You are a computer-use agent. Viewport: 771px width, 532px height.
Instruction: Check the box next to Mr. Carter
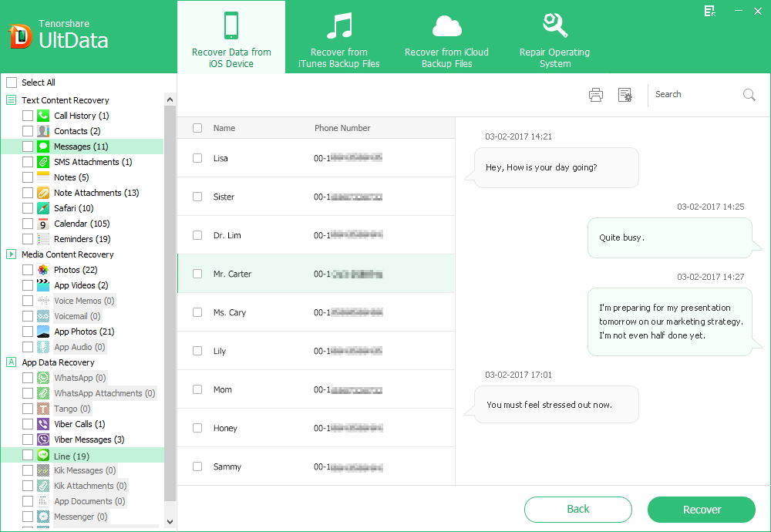point(197,274)
